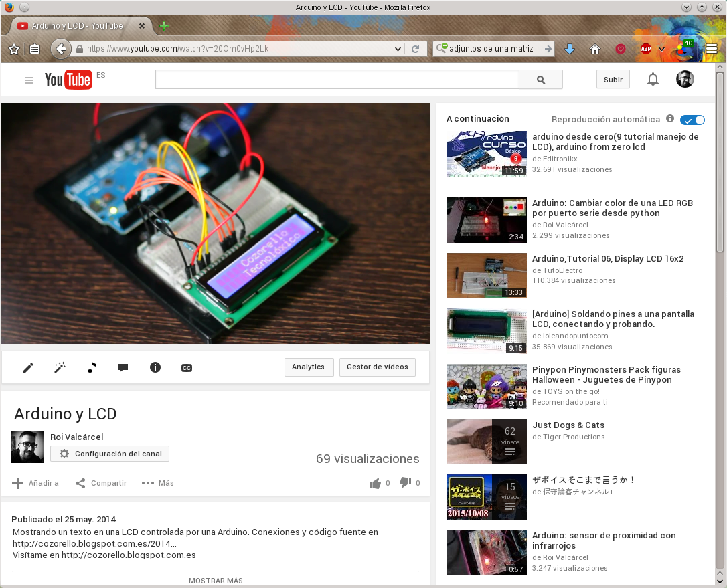The image size is (727, 588).
Task: Open the account avatar menu
Action: pos(685,79)
